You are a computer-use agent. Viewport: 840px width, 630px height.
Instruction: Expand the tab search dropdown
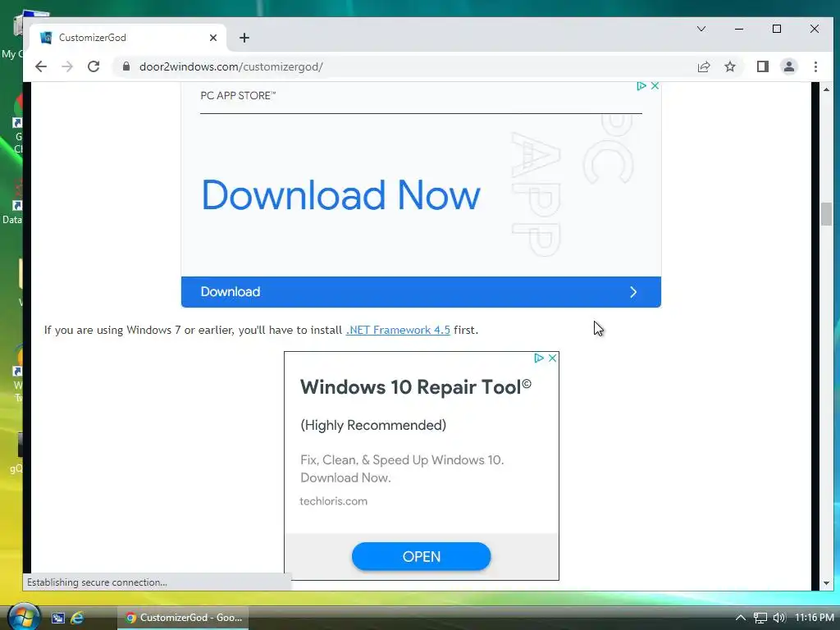[x=701, y=29]
